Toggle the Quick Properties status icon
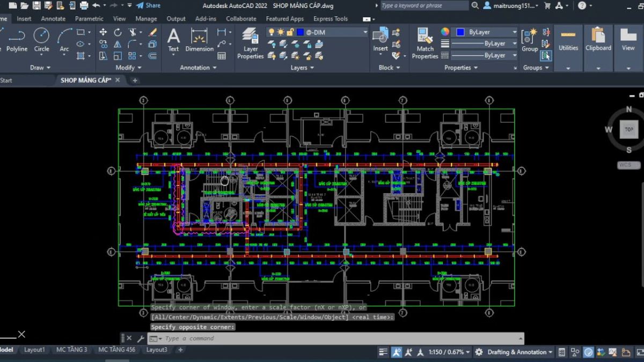Viewport: 644px width, 362px height. 562,352
